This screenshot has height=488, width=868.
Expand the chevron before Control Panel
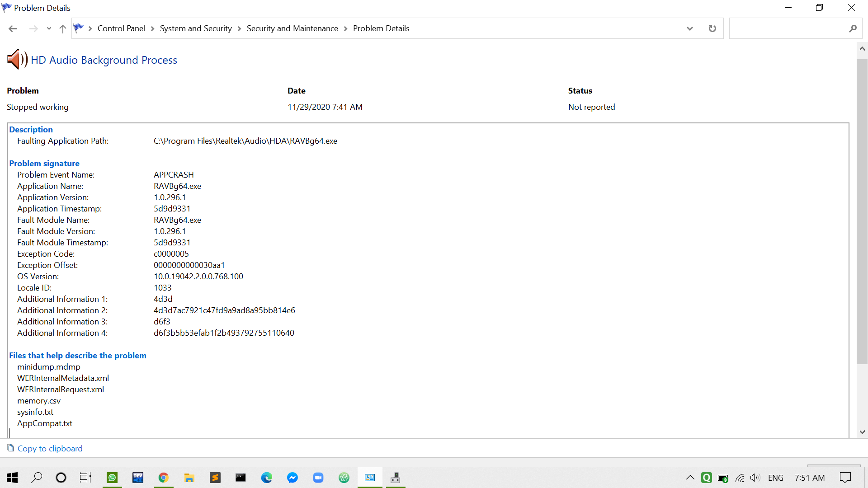click(x=90, y=28)
